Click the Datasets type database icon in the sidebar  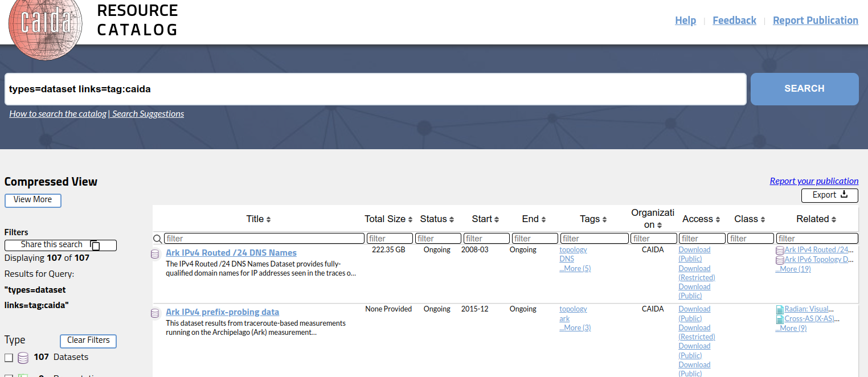23,358
